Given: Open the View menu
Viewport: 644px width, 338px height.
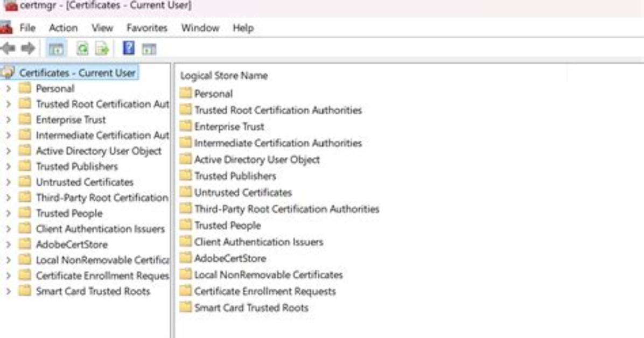Looking at the screenshot, I should click(102, 28).
